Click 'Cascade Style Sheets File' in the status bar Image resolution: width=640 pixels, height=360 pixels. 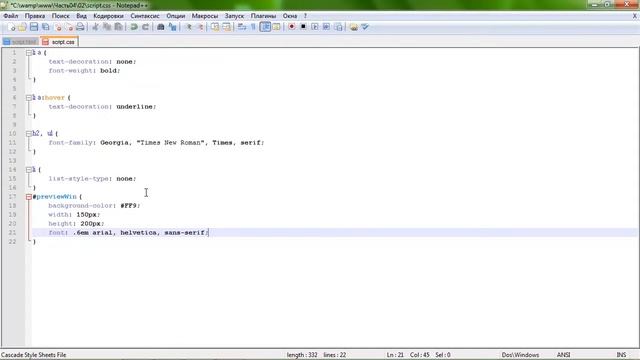33,355
